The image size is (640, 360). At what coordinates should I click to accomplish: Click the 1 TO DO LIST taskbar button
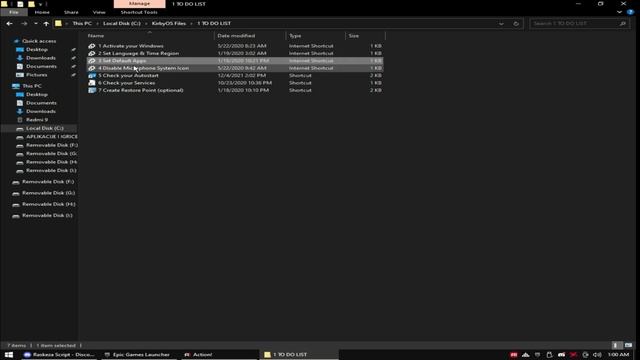coord(299,355)
